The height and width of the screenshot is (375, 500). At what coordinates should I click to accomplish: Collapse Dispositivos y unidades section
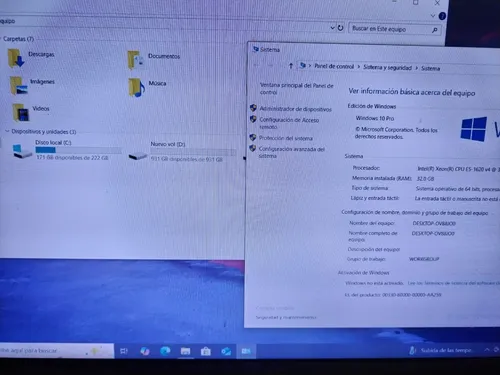click(x=7, y=131)
